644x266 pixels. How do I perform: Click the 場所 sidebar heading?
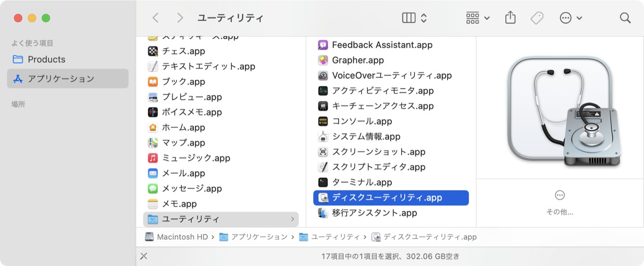point(18,104)
